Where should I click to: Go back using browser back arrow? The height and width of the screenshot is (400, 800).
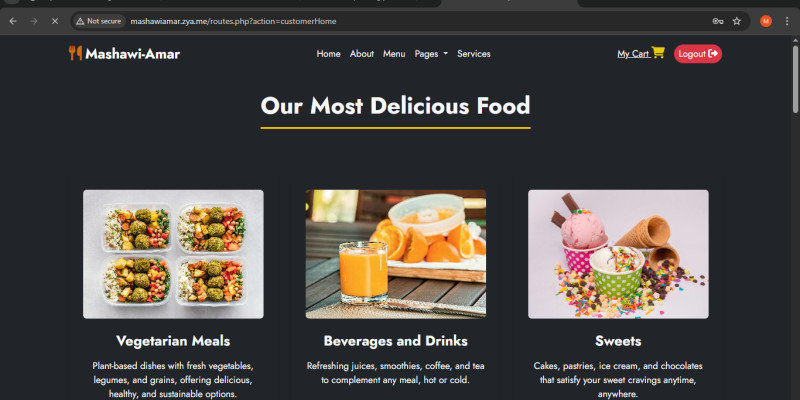pyautogui.click(x=13, y=21)
